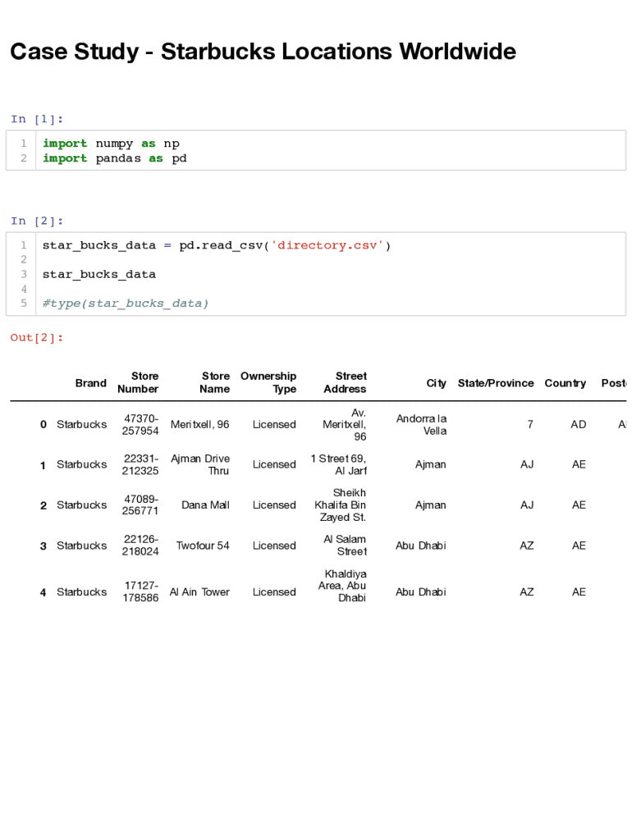Click store number 22331-212325

pyautogui.click(x=140, y=464)
